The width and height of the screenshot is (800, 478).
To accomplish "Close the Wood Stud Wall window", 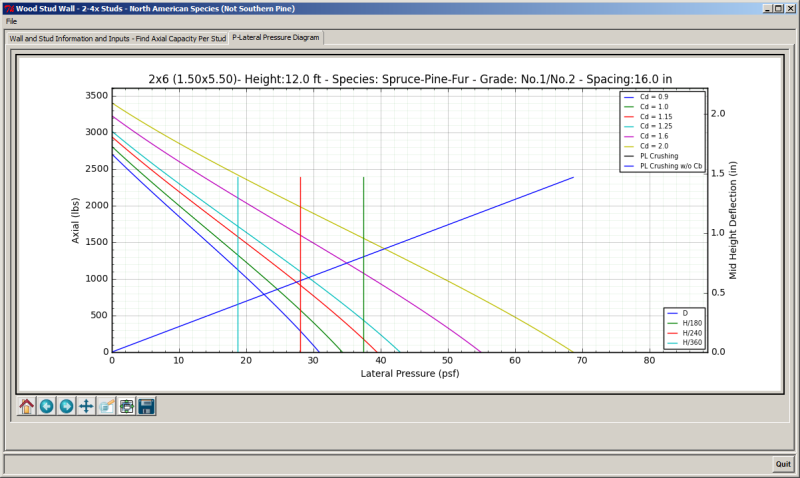I will pos(791,8).
